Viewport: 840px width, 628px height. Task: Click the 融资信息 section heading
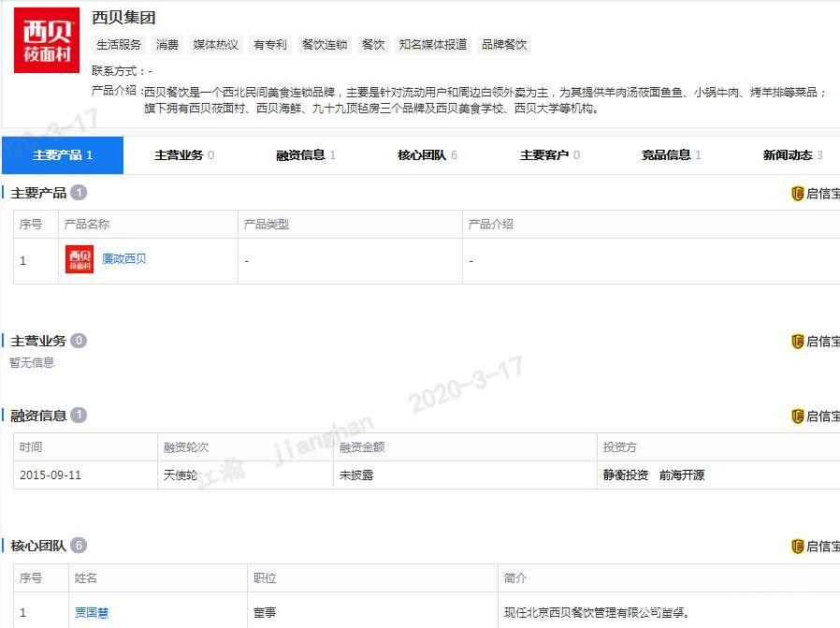(x=38, y=416)
